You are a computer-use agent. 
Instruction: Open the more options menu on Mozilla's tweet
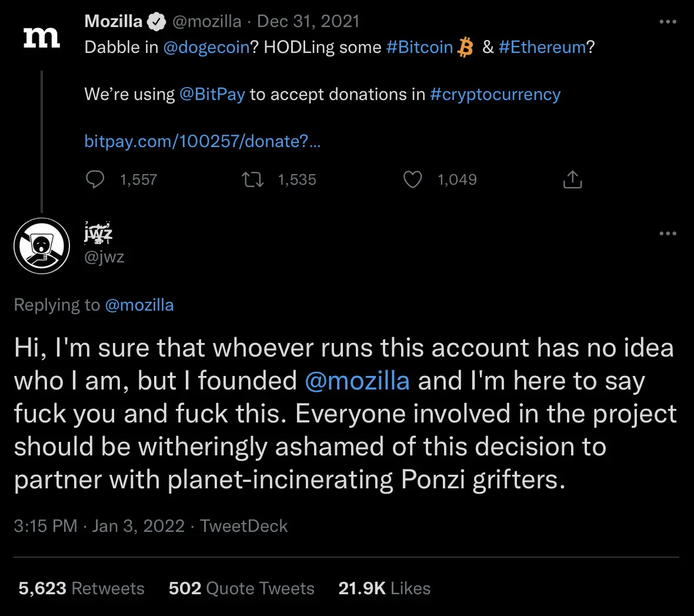click(x=668, y=21)
